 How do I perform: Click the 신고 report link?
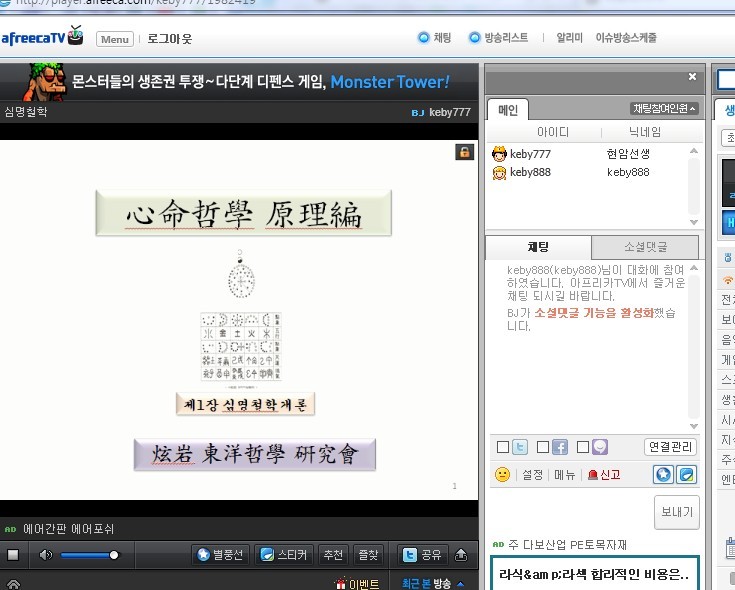click(x=604, y=475)
